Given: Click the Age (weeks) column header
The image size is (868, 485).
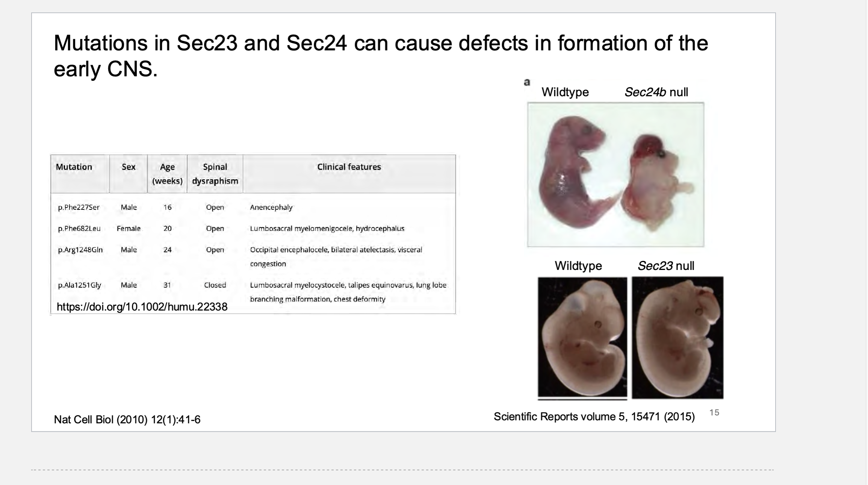Looking at the screenshot, I should pos(167,174).
